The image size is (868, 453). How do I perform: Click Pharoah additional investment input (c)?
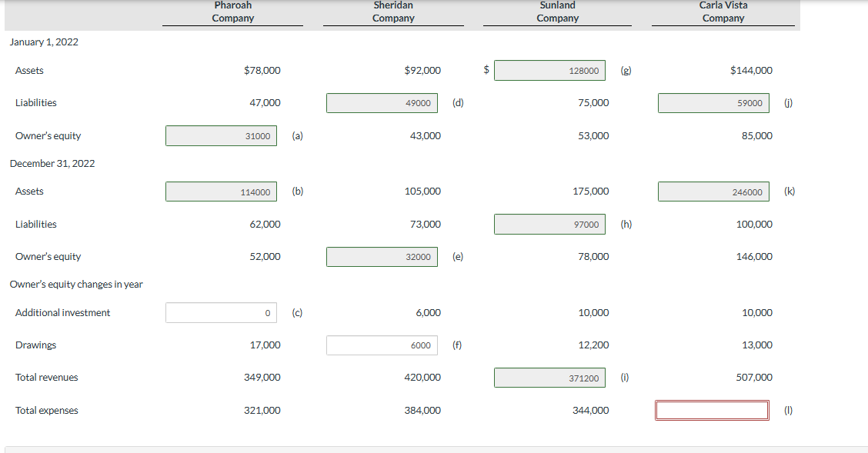221,312
